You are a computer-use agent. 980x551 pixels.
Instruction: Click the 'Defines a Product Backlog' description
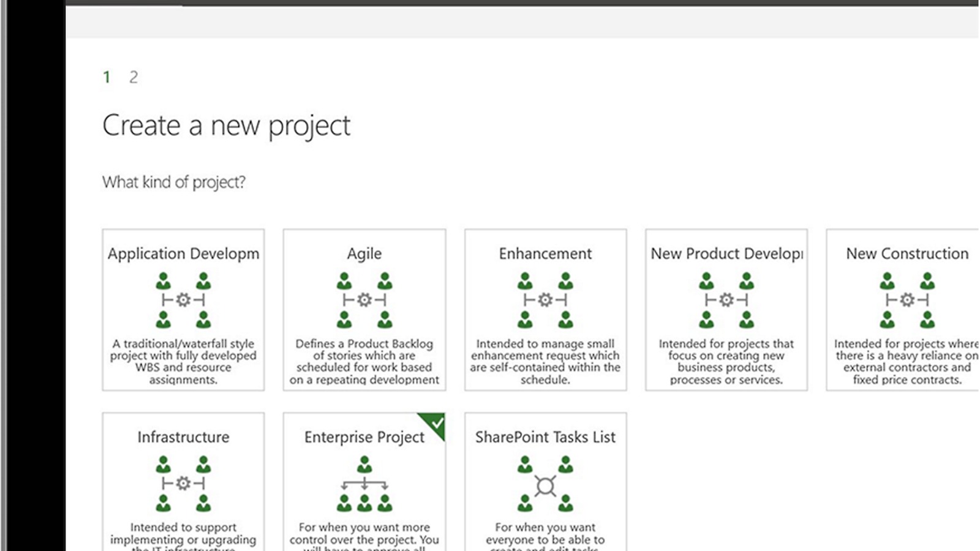pos(364,362)
